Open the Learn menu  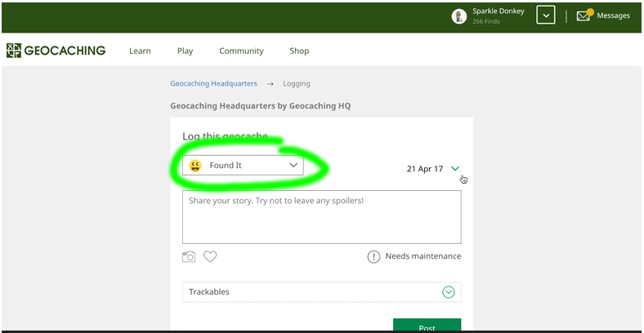point(140,51)
